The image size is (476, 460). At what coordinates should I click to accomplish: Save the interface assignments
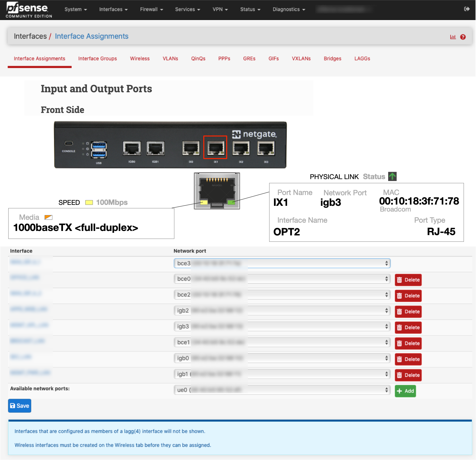tap(20, 406)
